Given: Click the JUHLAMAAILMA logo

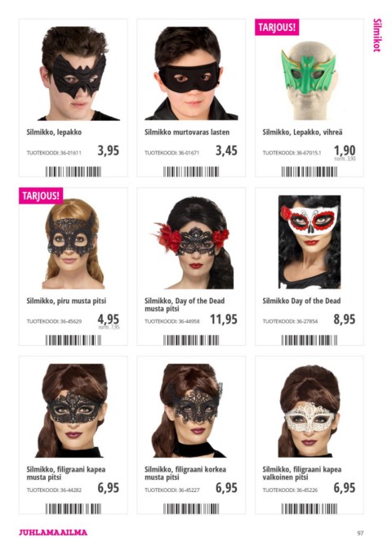Looking at the screenshot, I should [53, 532].
